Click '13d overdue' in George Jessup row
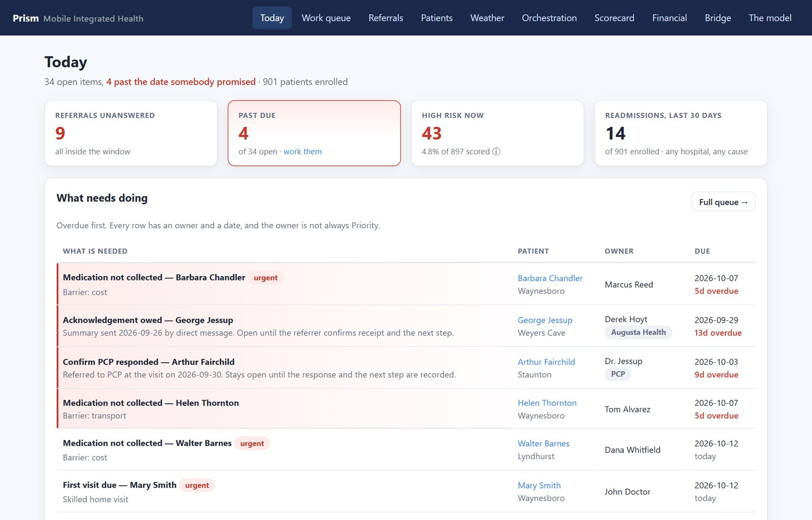812x520 pixels. (x=718, y=333)
